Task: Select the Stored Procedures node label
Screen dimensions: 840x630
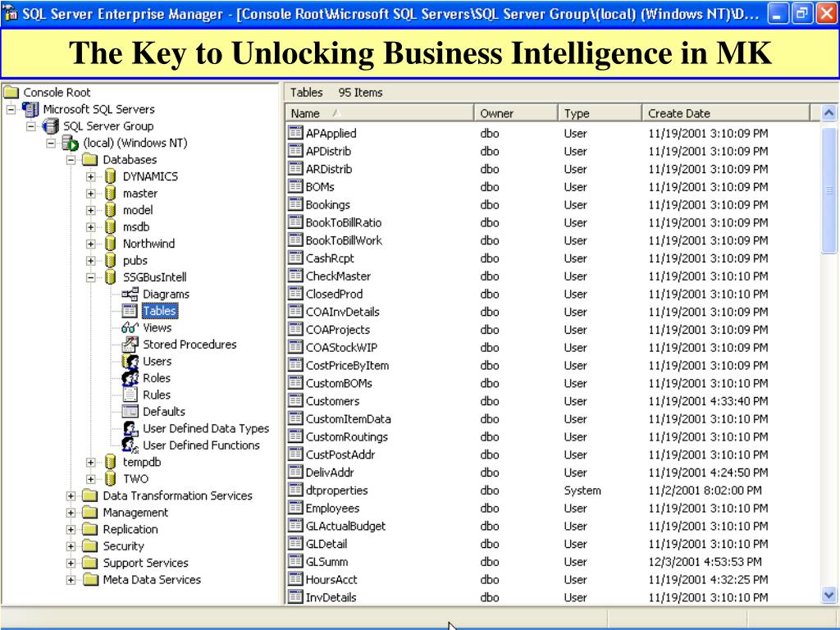Action: [x=189, y=345]
